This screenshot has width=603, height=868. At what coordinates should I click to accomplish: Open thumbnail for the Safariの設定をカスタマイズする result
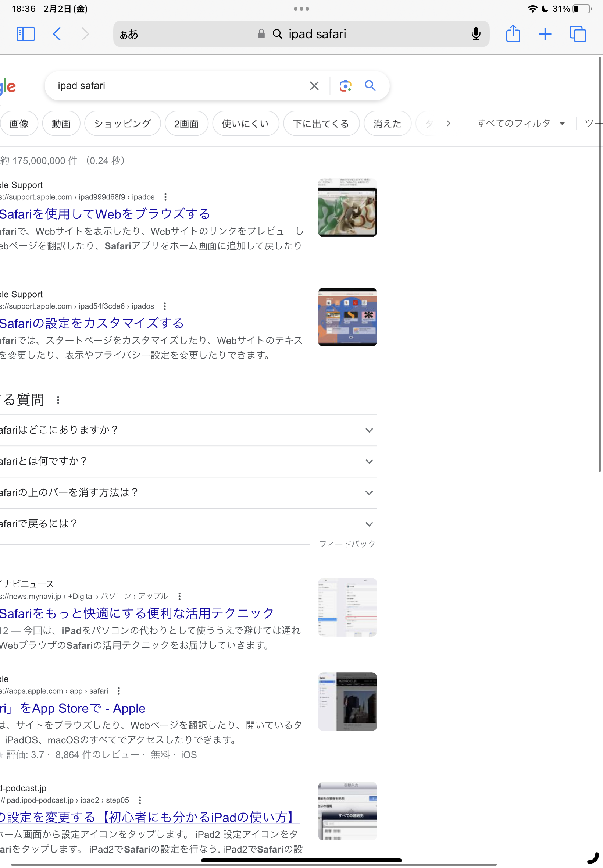[x=347, y=317]
